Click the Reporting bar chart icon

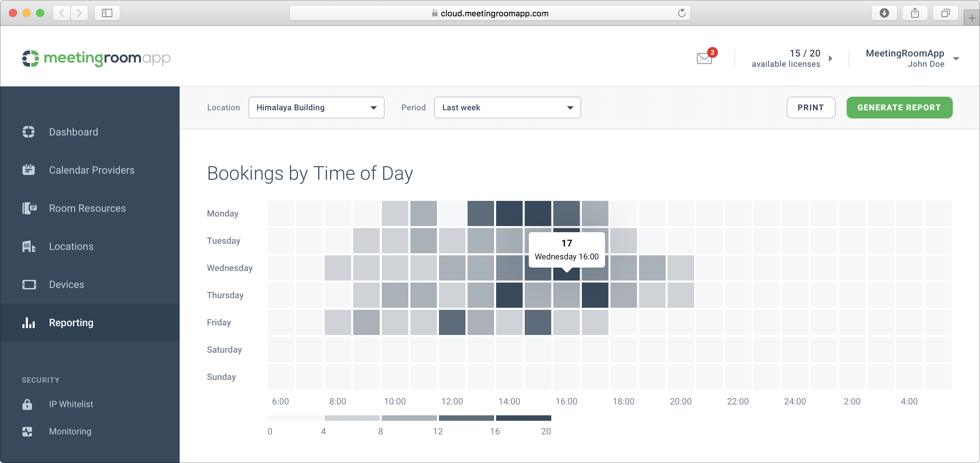(29, 322)
